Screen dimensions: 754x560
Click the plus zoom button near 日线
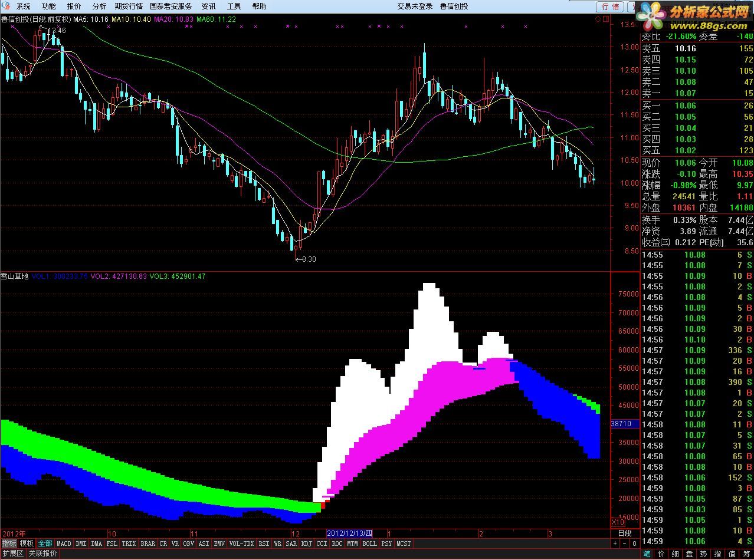(x=615, y=543)
